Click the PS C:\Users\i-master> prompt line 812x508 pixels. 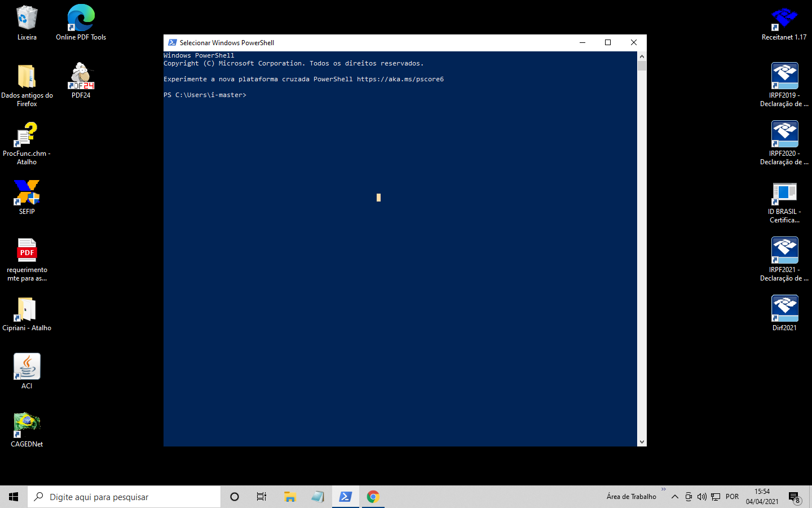click(x=205, y=95)
